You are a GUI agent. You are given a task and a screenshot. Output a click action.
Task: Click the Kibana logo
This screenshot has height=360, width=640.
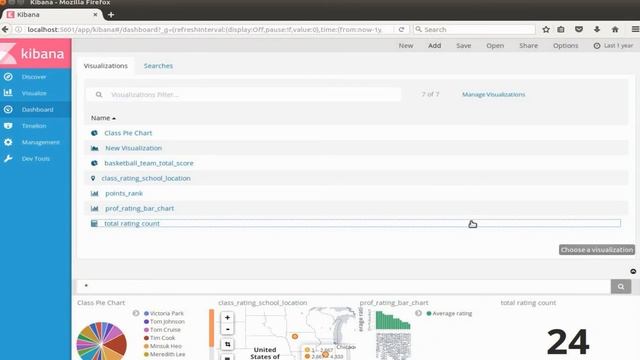click(35, 53)
